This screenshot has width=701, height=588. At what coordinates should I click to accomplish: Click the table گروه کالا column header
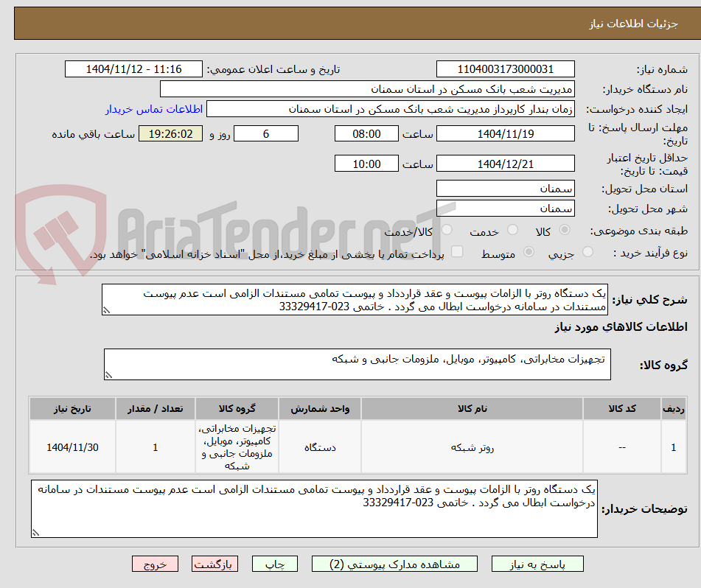237,409
